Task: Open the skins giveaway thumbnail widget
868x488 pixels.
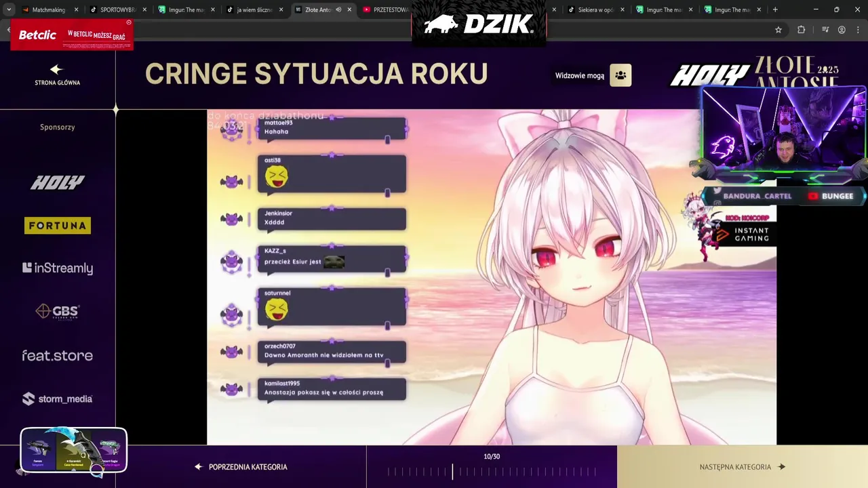Action: (x=73, y=450)
